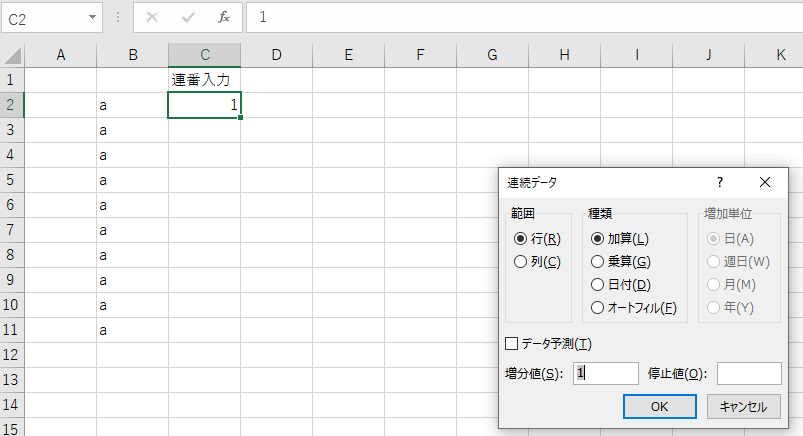Choose the 日付(D) type option
The width and height of the screenshot is (803, 436).
point(598,285)
